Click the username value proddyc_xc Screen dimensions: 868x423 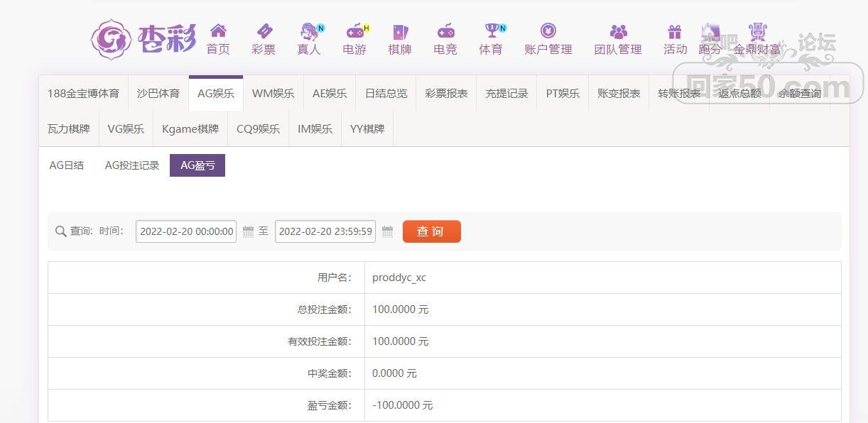(x=399, y=278)
